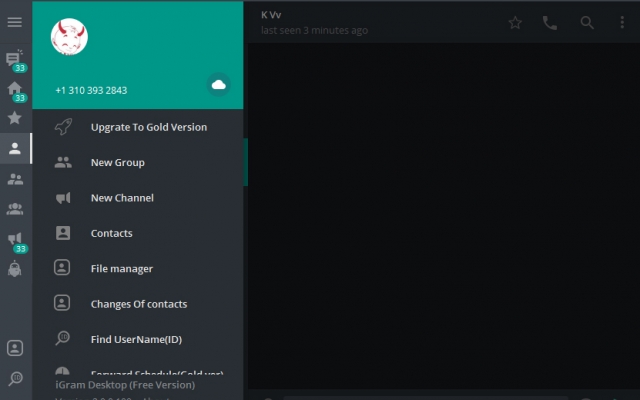
Task: Start a voice call with K Vv
Action: [x=550, y=23]
